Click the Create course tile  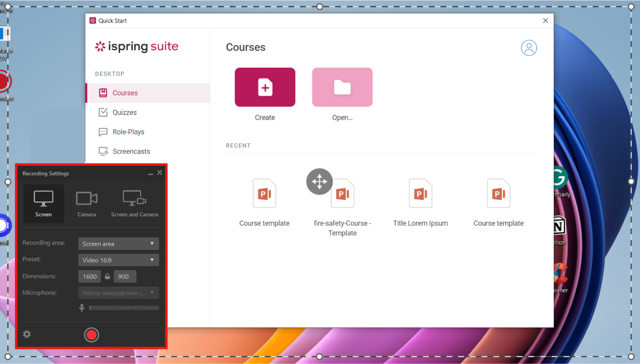tap(265, 87)
